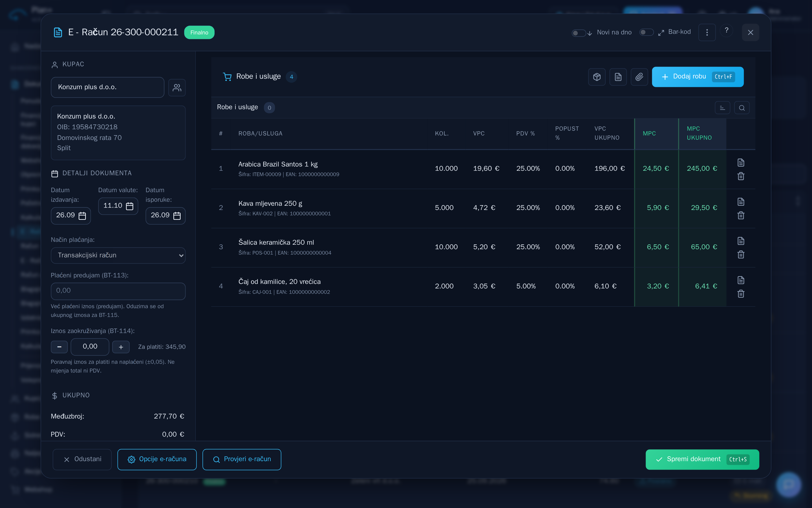Open calendar for Datum isporuke
The width and height of the screenshot is (812, 508).
[x=177, y=216]
